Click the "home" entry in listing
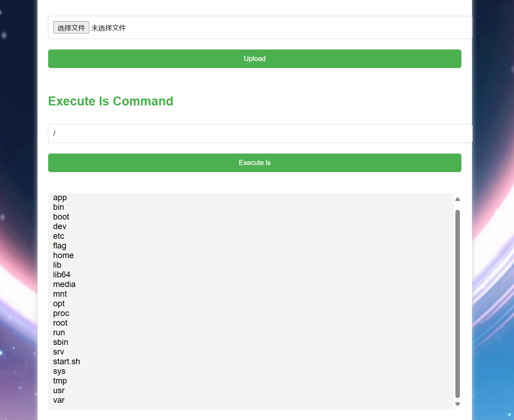 coord(63,255)
